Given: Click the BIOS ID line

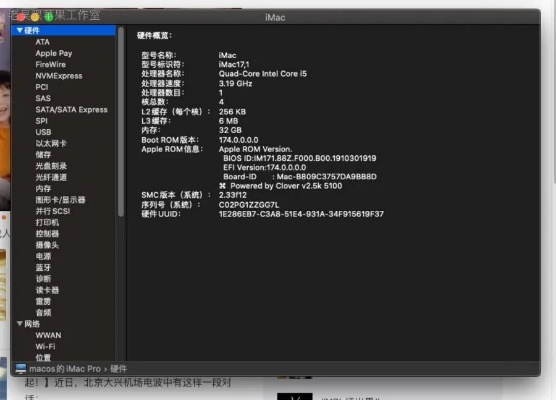Looking at the screenshot, I should [x=300, y=158].
